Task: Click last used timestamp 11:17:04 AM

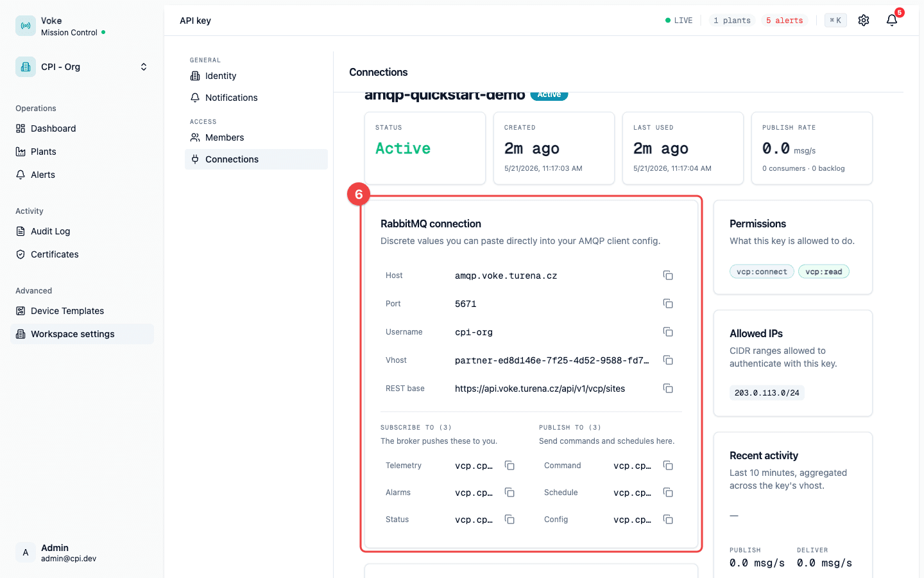Action: point(672,168)
